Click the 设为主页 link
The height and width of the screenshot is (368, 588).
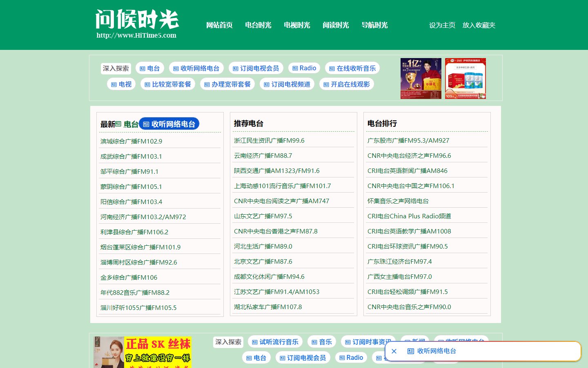click(x=442, y=25)
